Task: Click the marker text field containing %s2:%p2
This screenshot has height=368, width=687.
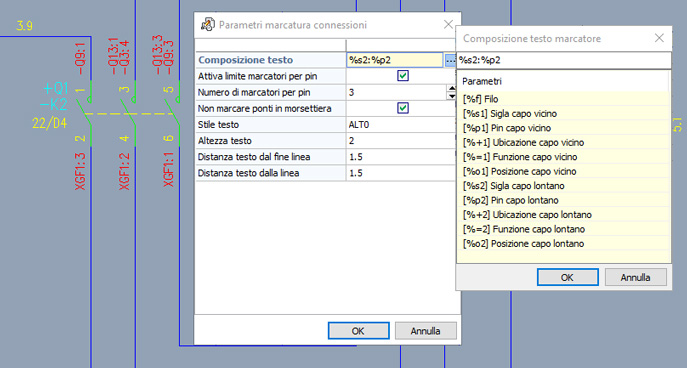Action: pyautogui.click(x=564, y=60)
